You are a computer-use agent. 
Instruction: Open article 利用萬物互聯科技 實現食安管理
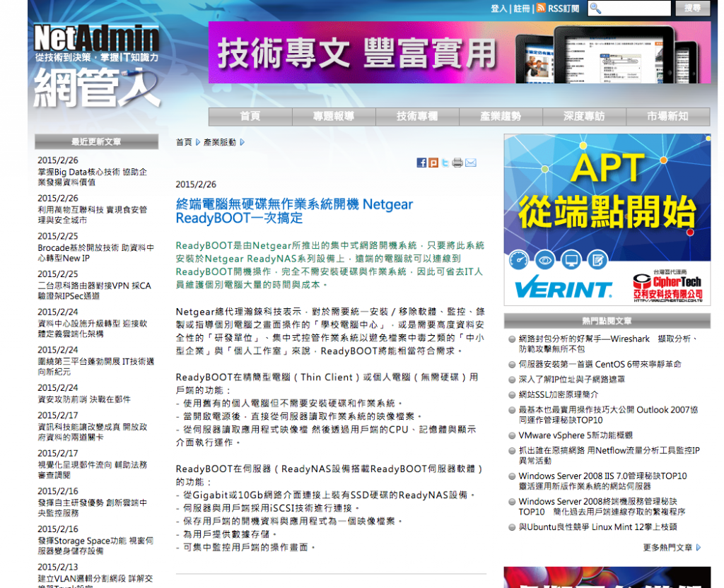click(93, 215)
